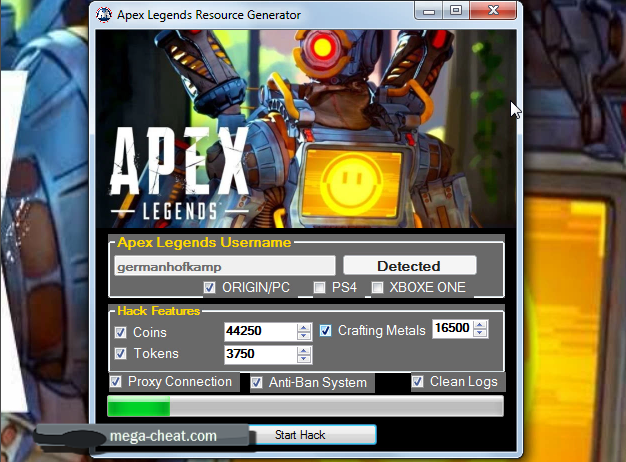Increase Coins value with up arrow
This screenshot has height=462, width=626.
click(304, 327)
